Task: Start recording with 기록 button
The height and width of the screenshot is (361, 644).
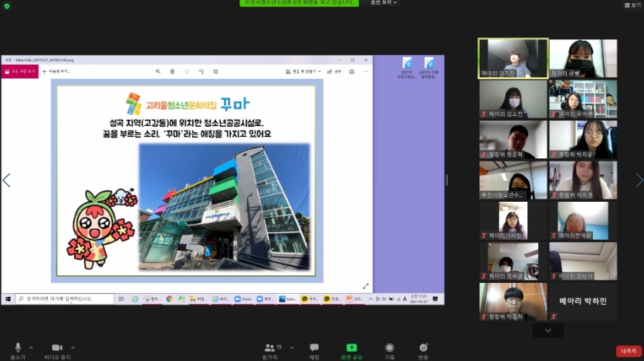Action: (x=389, y=351)
